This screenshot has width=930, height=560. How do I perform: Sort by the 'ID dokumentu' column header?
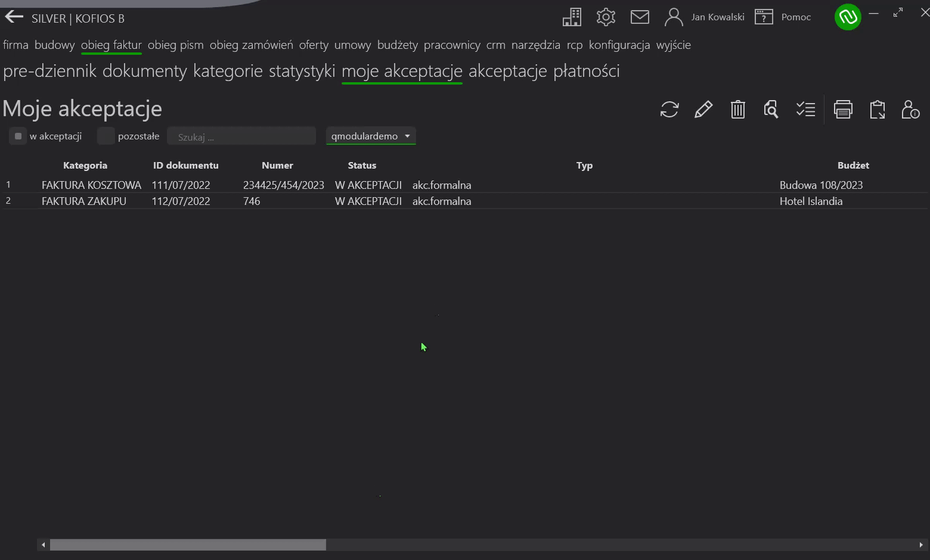coord(186,165)
